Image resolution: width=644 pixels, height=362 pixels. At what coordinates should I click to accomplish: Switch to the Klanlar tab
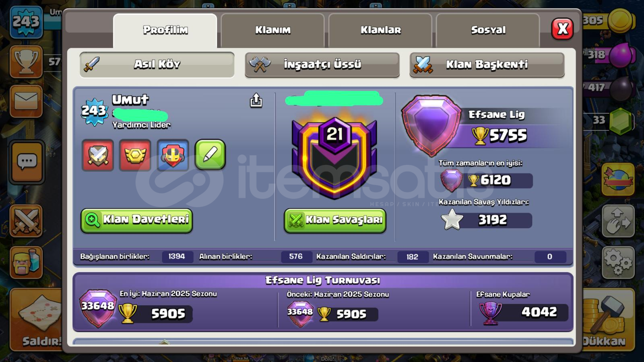pos(380,31)
